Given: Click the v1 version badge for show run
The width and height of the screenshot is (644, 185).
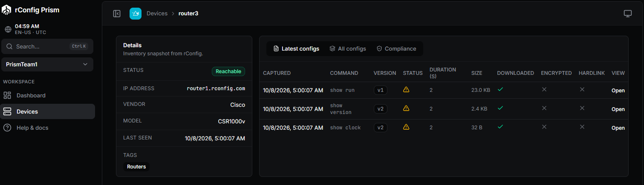Looking at the screenshot, I should [x=381, y=90].
